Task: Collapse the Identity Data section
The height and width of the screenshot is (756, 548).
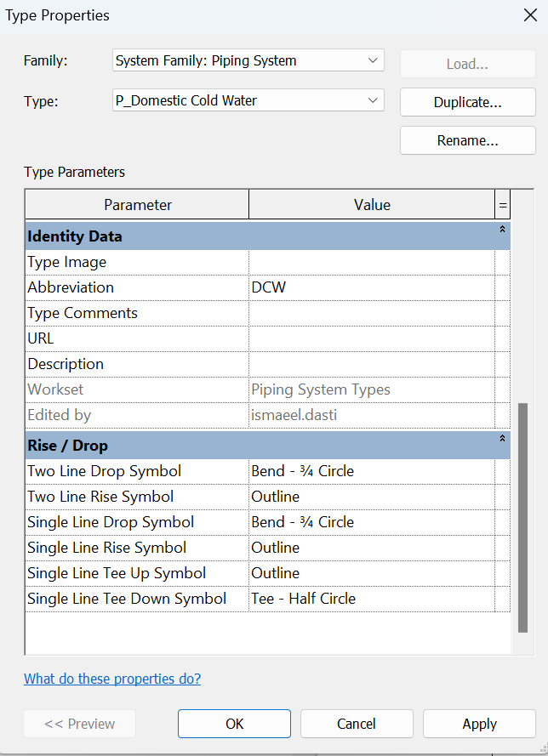Action: [502, 230]
